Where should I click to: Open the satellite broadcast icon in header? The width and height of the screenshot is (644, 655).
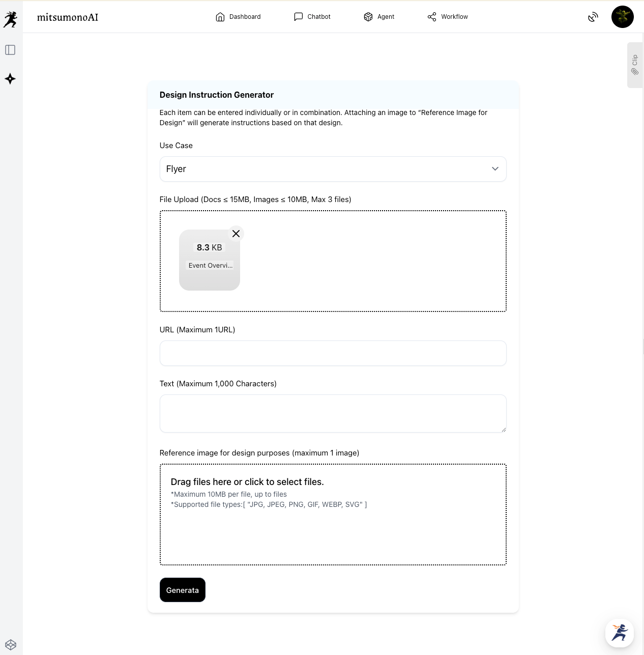click(593, 17)
